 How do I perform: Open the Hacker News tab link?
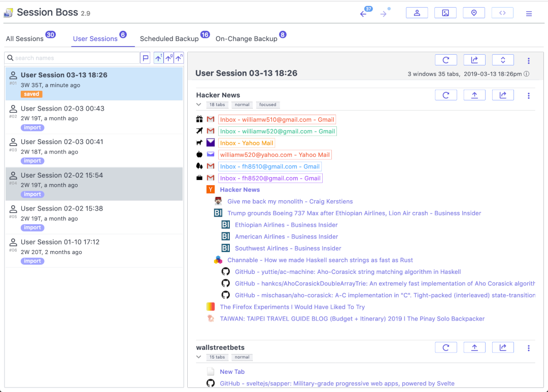(x=239, y=190)
